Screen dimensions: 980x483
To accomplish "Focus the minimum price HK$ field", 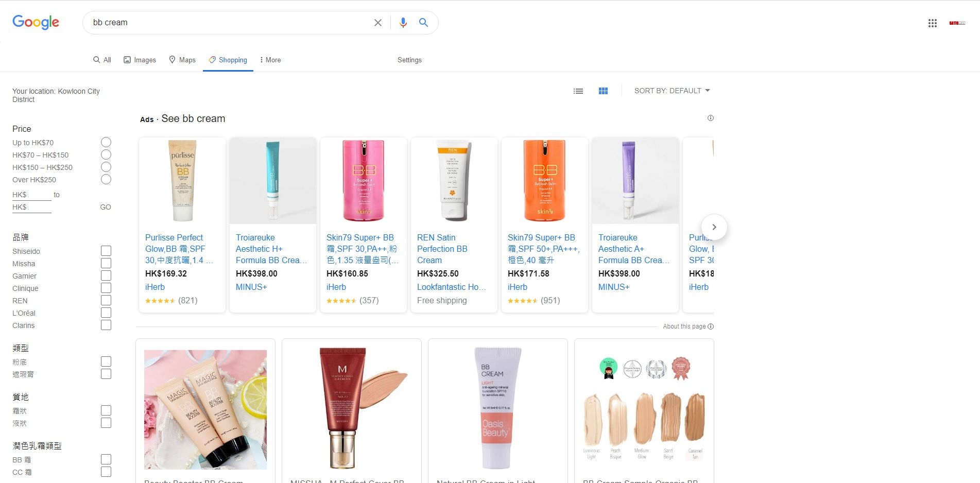I will coord(32,195).
